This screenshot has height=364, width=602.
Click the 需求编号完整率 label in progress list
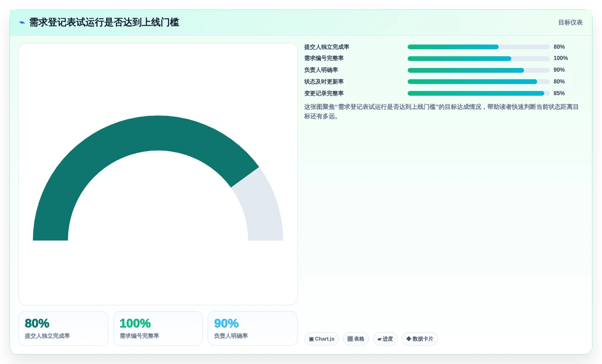(324, 58)
